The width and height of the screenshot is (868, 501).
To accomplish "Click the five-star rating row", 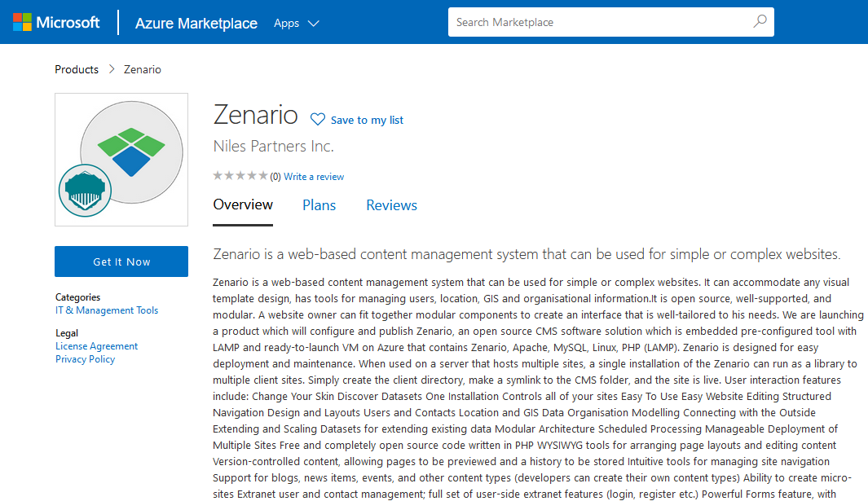I will [240, 176].
